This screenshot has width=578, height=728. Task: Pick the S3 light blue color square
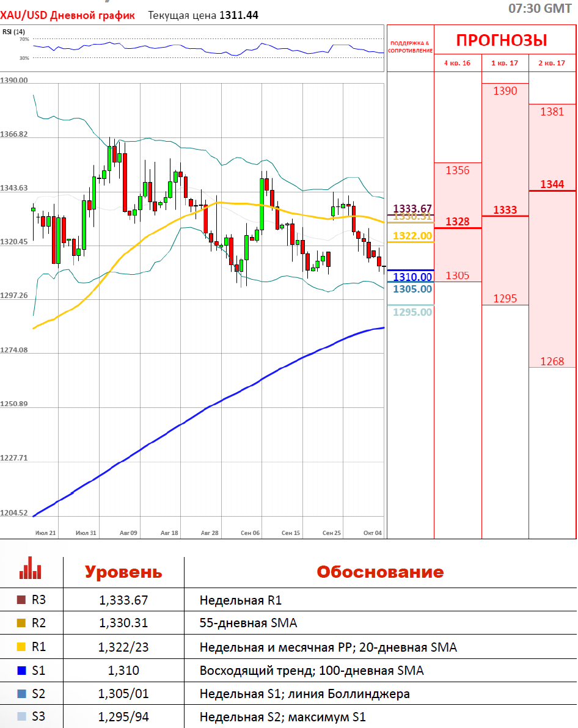pyautogui.click(x=21, y=717)
